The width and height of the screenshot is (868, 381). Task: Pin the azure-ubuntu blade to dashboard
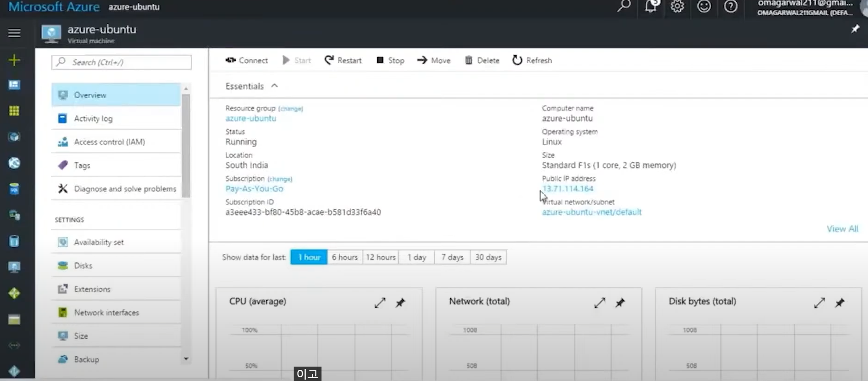(x=855, y=29)
